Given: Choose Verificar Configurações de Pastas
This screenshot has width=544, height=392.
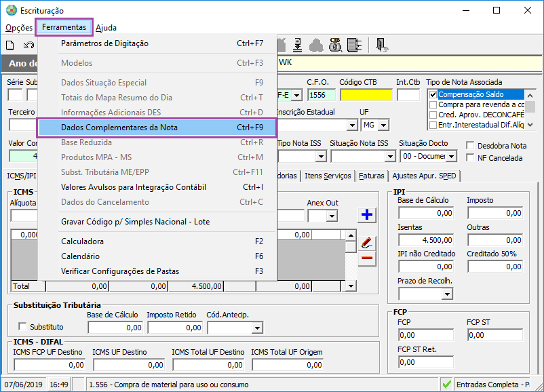Looking at the screenshot, I should 157,271.
